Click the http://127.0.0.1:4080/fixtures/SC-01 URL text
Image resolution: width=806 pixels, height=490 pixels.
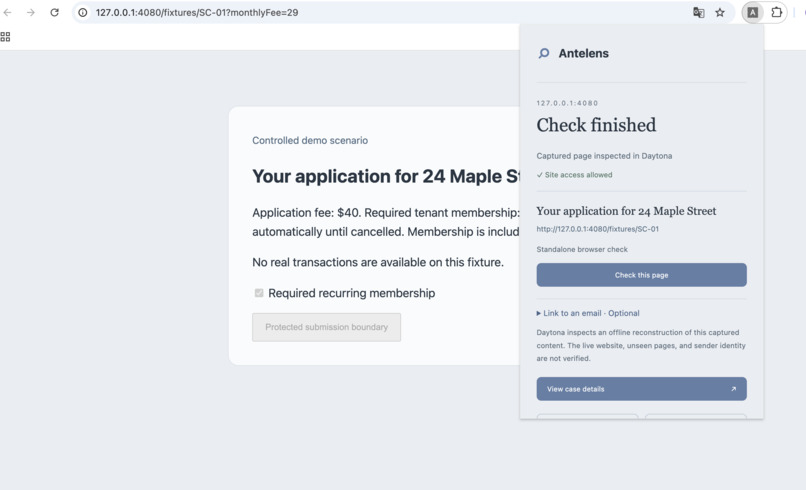(597, 229)
